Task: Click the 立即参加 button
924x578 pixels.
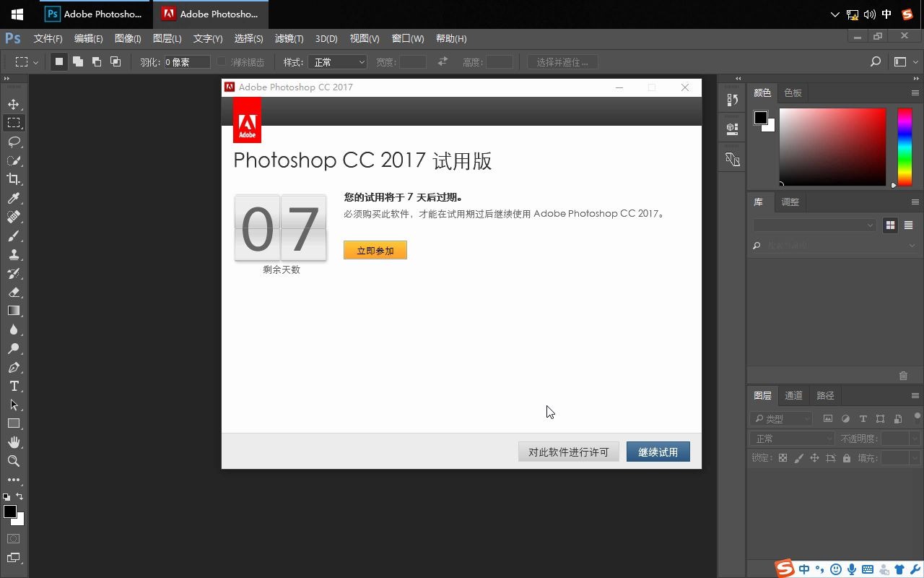Action: pos(375,249)
